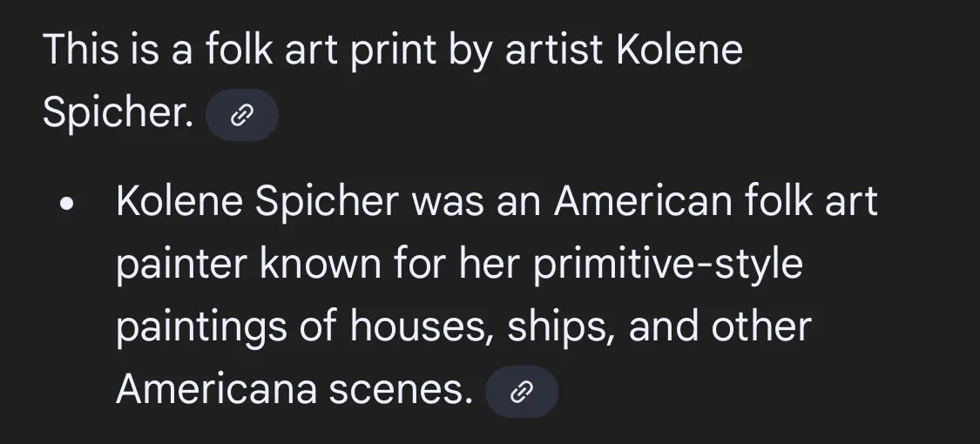Image resolution: width=980 pixels, height=444 pixels.
Task: Click "This is a" at the paragraph start
Action: [117, 50]
